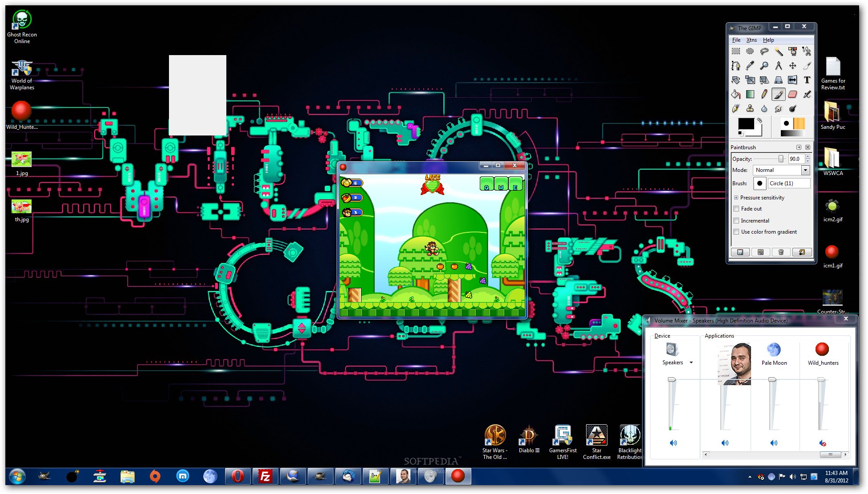Screen dimensions: 868x494
Task: Select the Scissors select tool in GIMP
Action: pos(807,52)
